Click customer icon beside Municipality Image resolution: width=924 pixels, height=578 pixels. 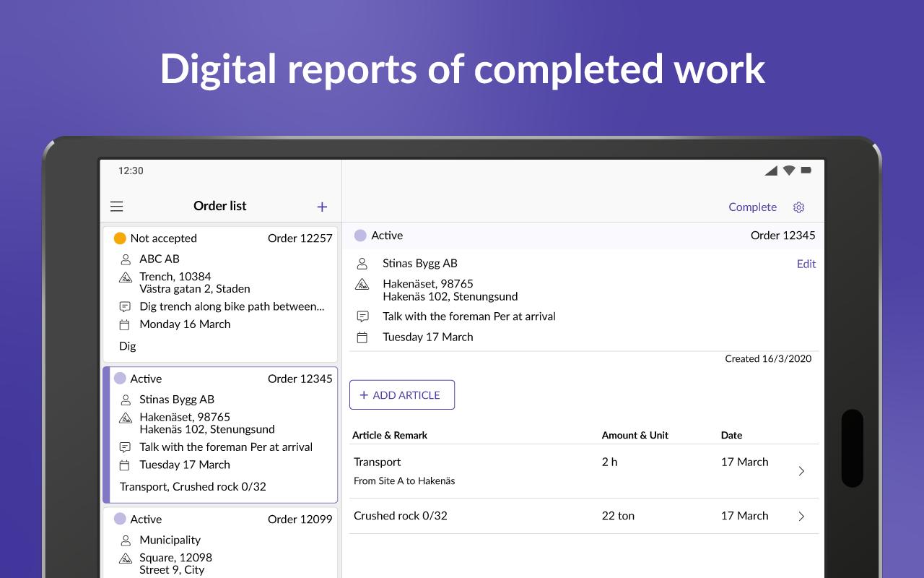point(126,540)
